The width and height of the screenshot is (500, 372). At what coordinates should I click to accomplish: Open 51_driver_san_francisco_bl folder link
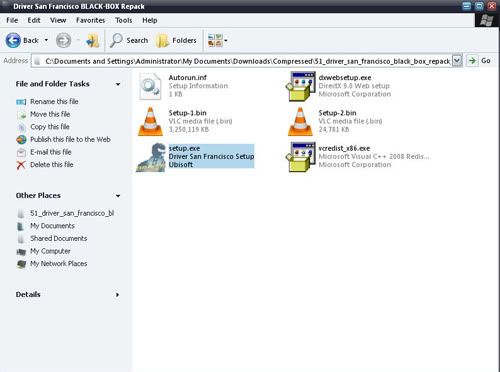pyautogui.click(x=72, y=213)
